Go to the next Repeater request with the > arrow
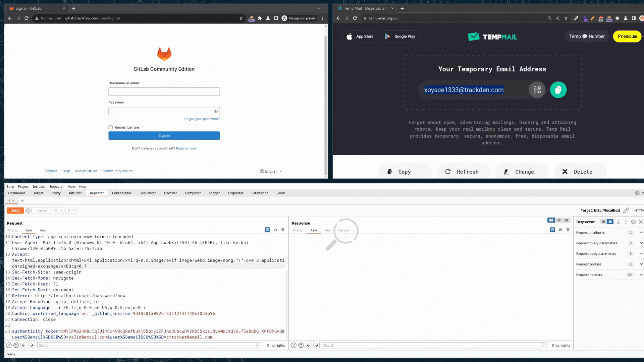Image resolution: width=644 pixels, height=362 pixels. tap(69, 210)
